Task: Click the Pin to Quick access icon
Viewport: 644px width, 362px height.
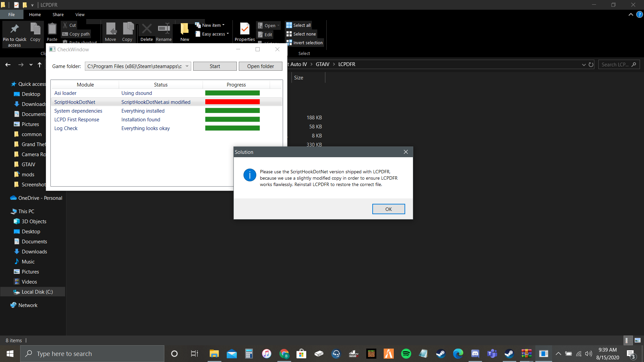Action: tap(14, 29)
